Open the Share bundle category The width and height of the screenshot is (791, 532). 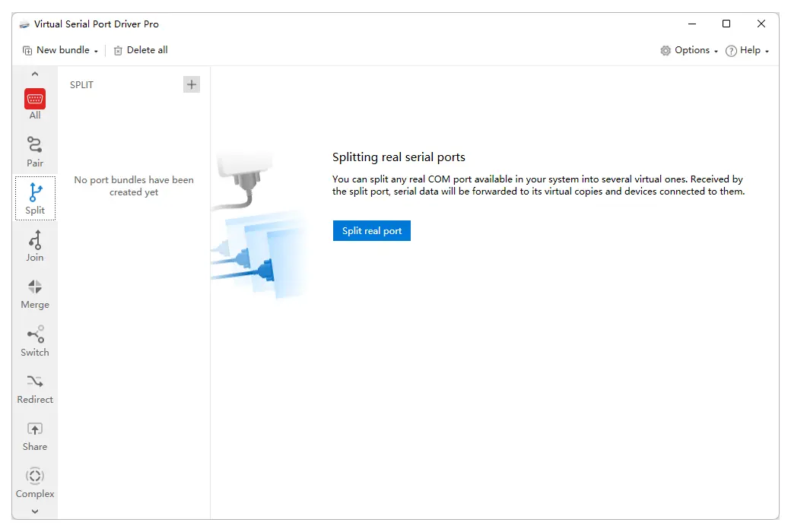[35, 436]
